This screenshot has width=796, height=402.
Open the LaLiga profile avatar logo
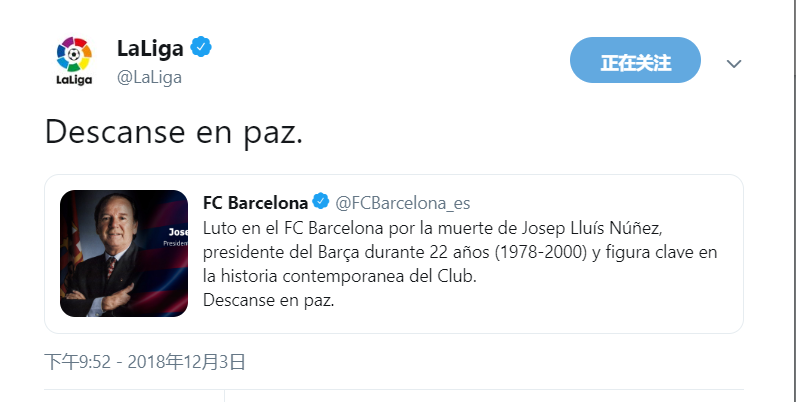tap(74, 60)
